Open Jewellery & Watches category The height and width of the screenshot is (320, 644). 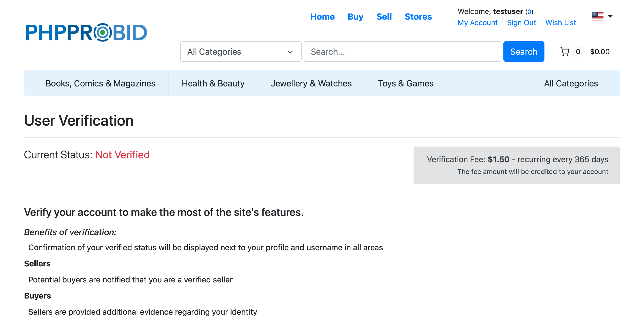311,83
